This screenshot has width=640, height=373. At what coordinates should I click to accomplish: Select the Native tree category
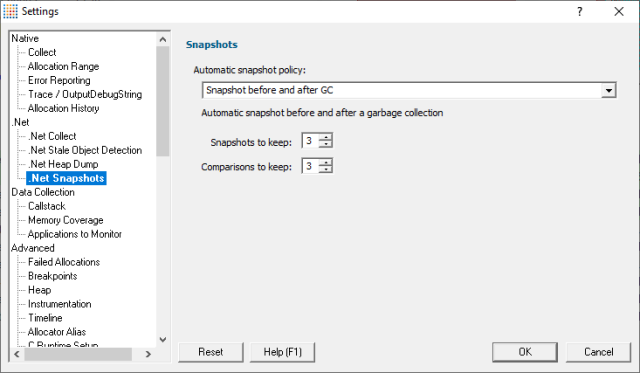click(25, 38)
